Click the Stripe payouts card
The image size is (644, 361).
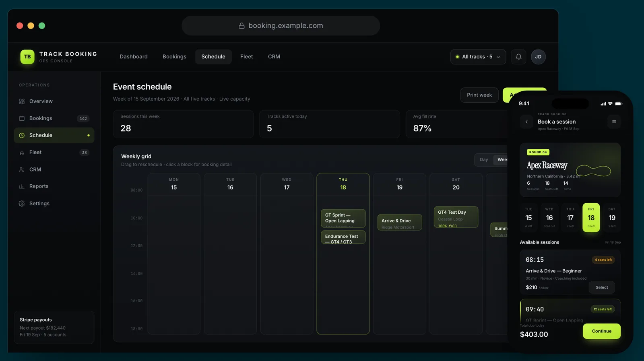[54, 327]
